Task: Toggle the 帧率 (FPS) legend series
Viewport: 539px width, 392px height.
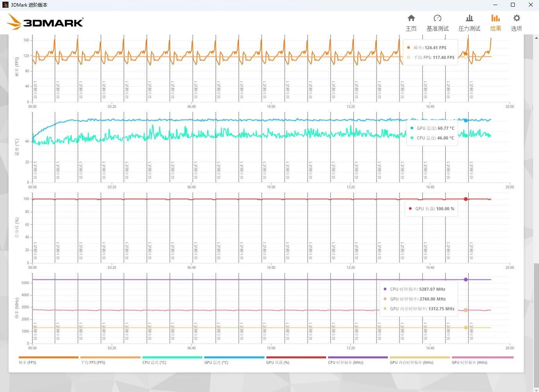Action: [48, 360]
